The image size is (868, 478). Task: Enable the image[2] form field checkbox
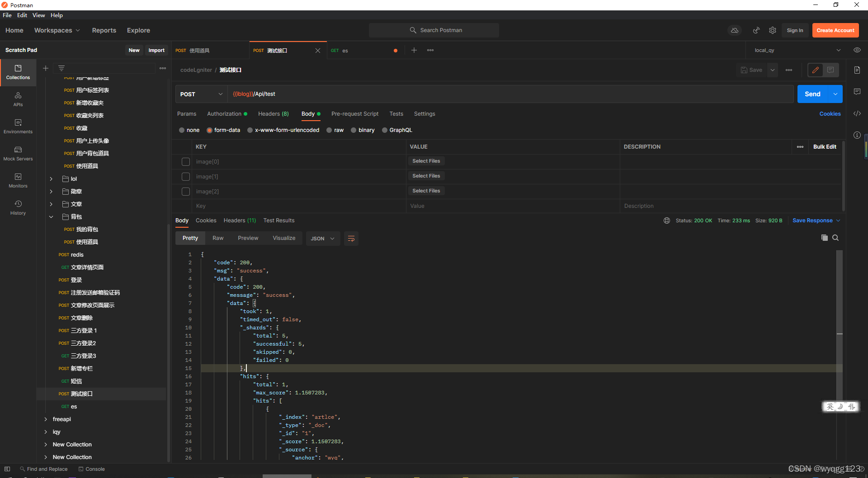(186, 192)
